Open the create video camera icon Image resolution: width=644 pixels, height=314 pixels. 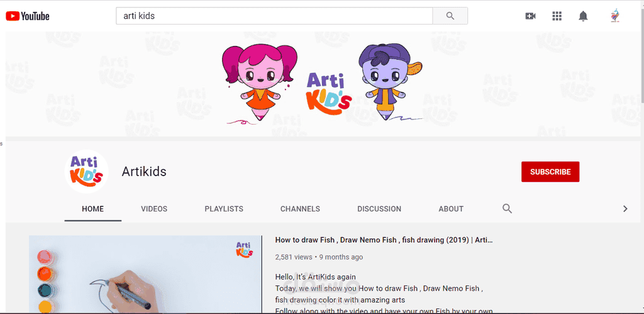tap(531, 16)
